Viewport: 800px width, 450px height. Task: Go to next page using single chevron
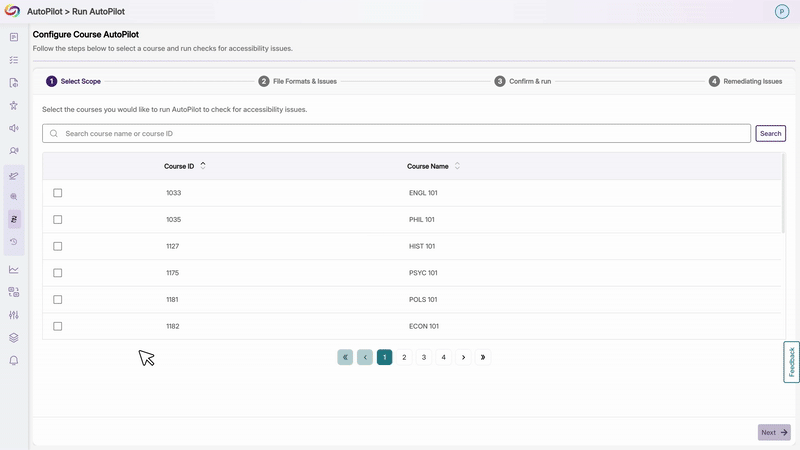[464, 357]
